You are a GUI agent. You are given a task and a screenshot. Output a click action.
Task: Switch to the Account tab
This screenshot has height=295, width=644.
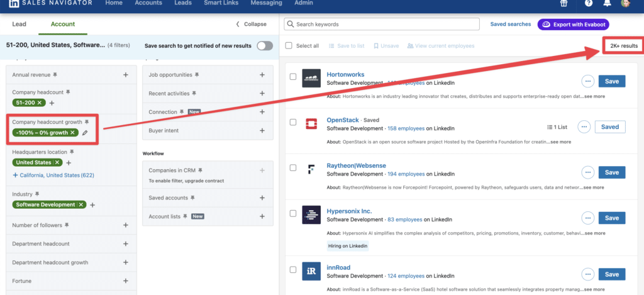point(63,25)
